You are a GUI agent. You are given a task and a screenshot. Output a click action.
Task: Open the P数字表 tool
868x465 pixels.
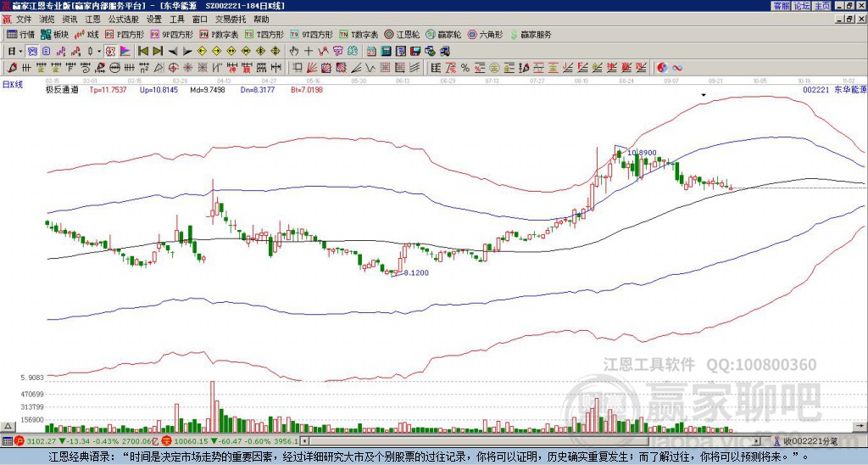point(219,34)
